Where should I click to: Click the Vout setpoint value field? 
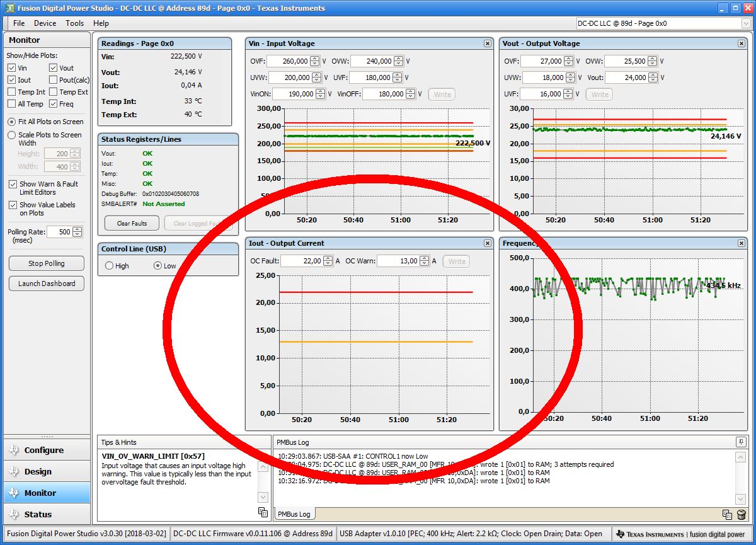pyautogui.click(x=627, y=77)
